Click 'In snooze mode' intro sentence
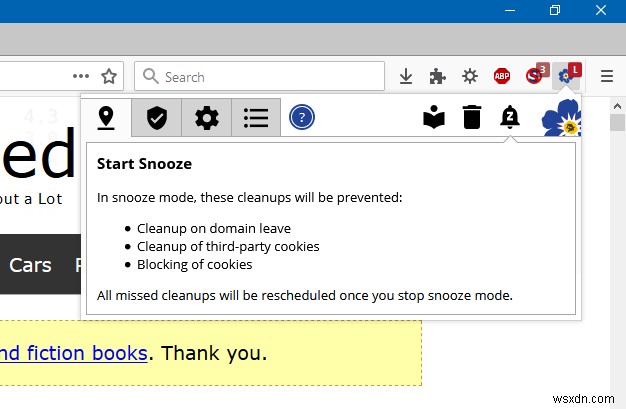The height and width of the screenshot is (409, 626). point(250,197)
